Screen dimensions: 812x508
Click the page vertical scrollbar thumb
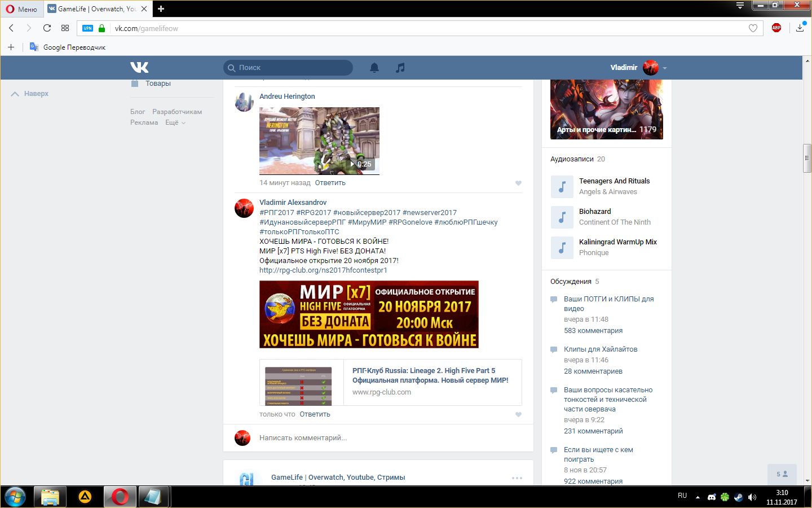807,159
